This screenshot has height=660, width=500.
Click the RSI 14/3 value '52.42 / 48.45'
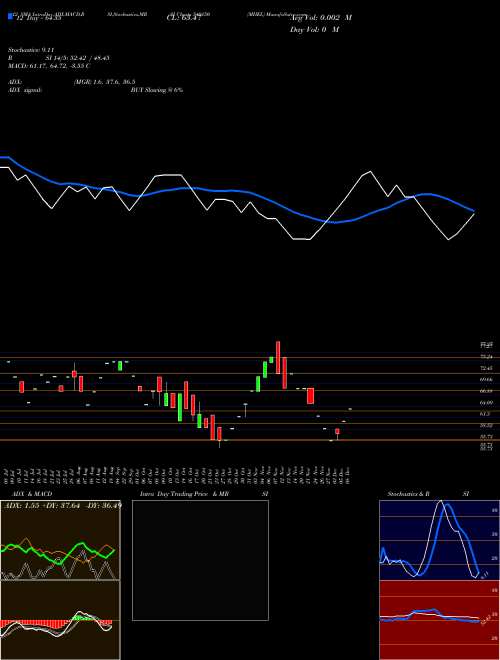(x=90, y=58)
